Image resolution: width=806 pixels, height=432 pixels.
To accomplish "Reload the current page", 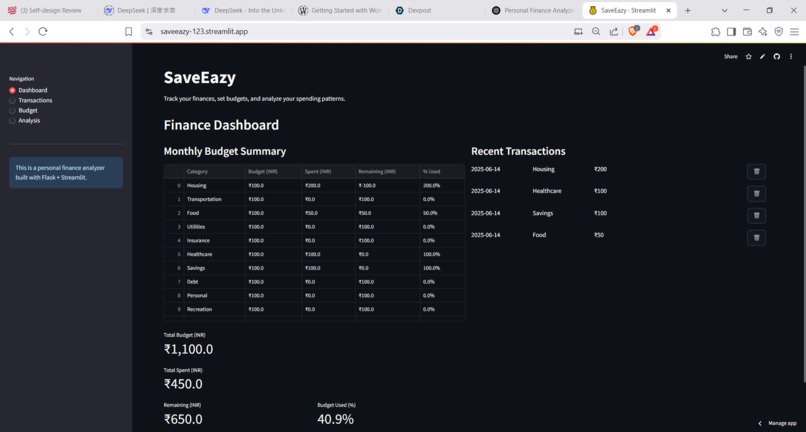I will (43, 31).
